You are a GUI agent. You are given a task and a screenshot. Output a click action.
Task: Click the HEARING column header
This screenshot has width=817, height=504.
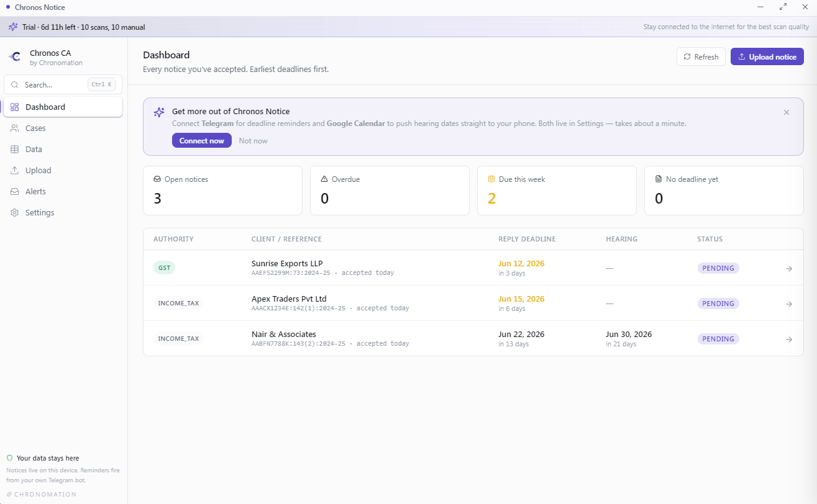point(621,239)
